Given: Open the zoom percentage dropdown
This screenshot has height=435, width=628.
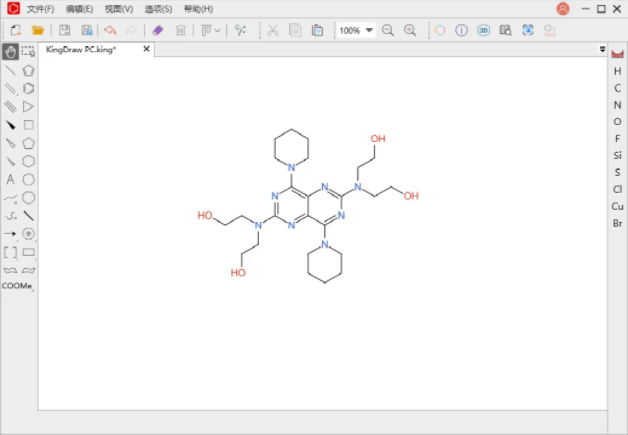Looking at the screenshot, I should [370, 30].
